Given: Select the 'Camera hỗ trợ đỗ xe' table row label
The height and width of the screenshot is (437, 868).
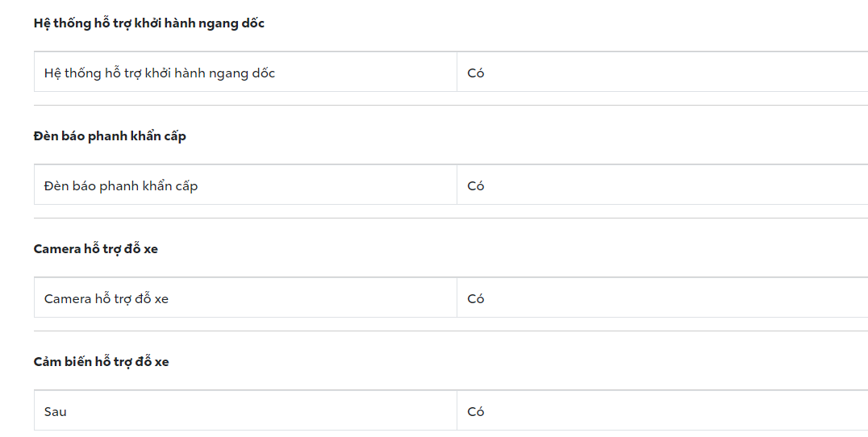Looking at the screenshot, I should [x=106, y=299].
